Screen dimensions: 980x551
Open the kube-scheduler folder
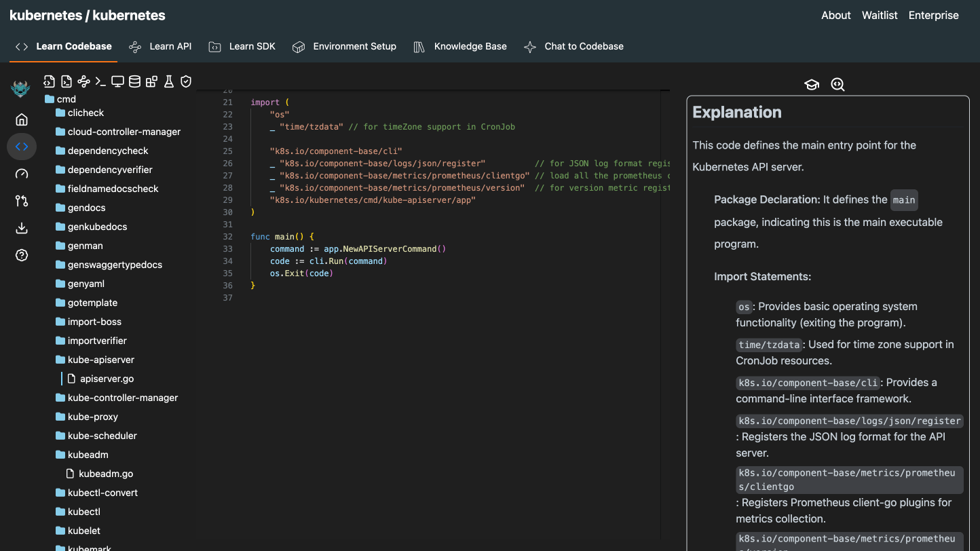tap(96, 436)
